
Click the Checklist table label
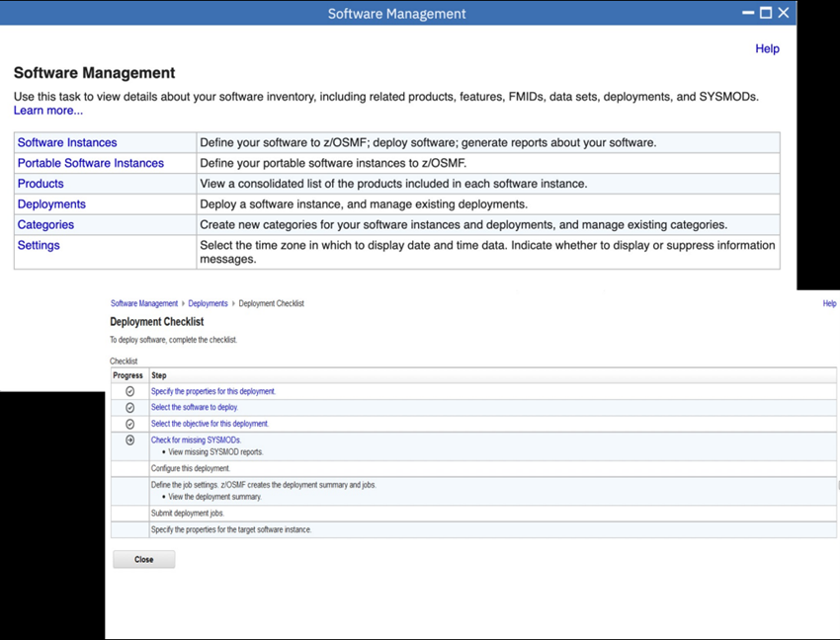click(x=124, y=360)
